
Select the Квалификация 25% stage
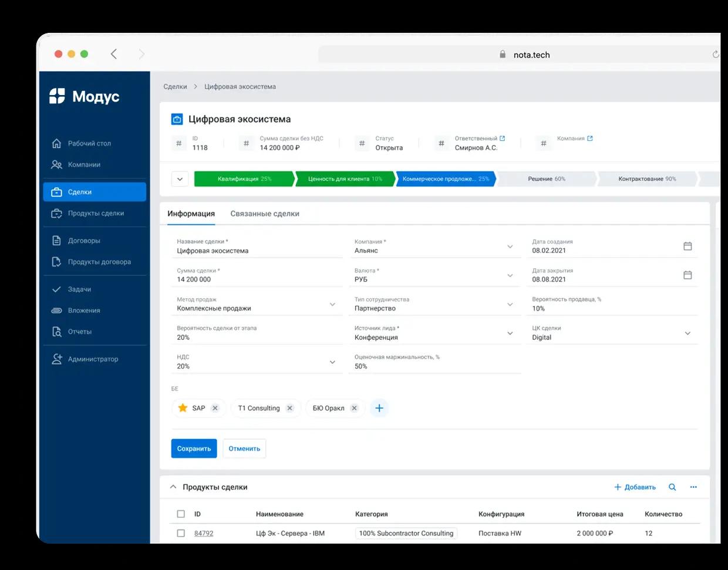[244, 179]
